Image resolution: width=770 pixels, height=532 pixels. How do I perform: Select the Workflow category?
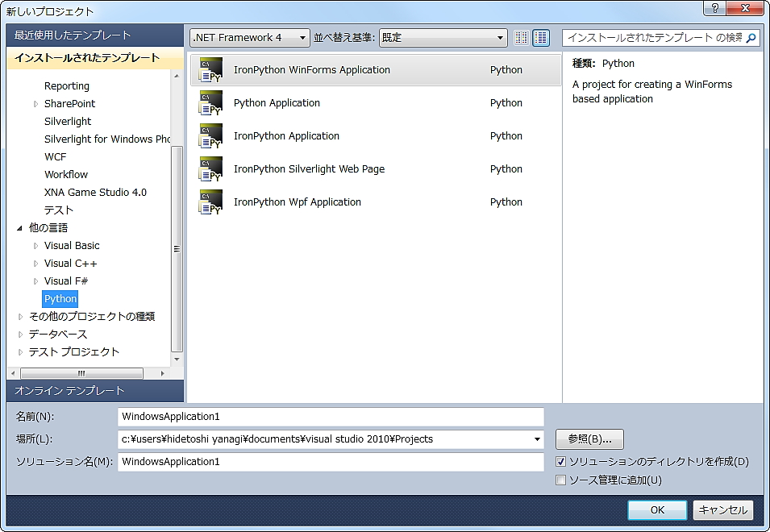[x=66, y=174]
